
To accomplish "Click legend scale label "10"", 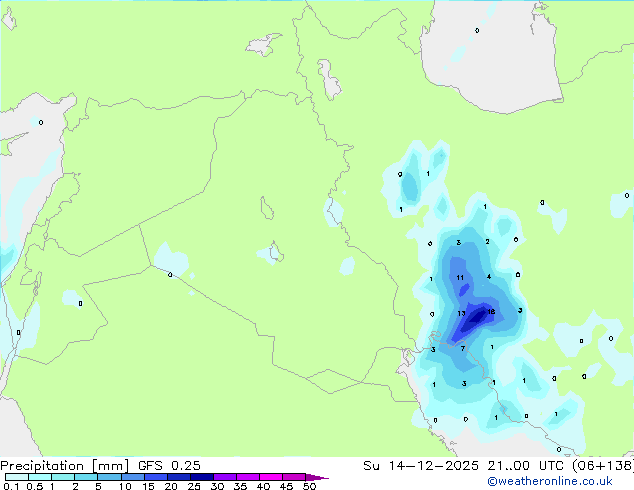I will click(x=125, y=486).
